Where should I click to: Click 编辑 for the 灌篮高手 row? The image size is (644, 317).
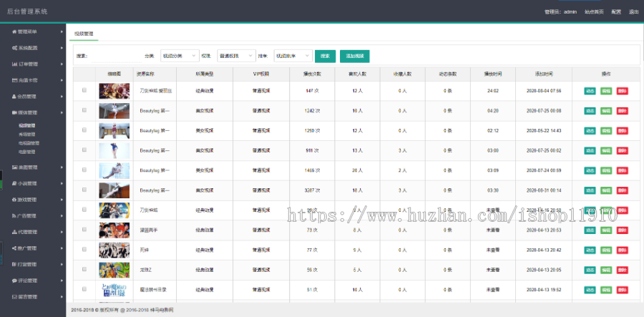pyautogui.click(x=606, y=230)
